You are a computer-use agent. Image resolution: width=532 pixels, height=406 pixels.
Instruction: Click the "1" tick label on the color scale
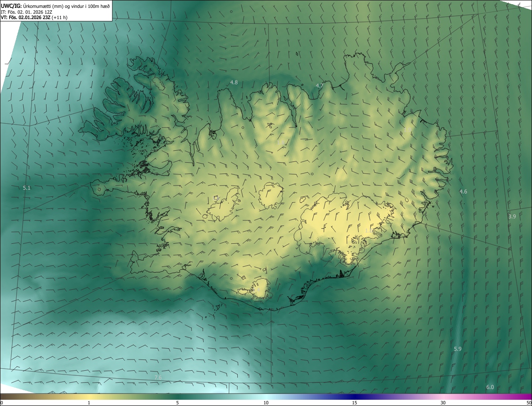point(89,403)
